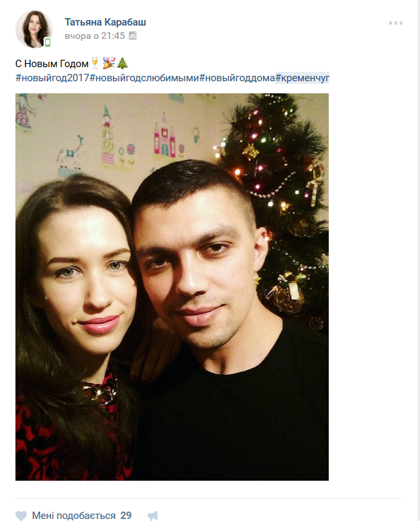Click the round profile avatar

point(34,29)
